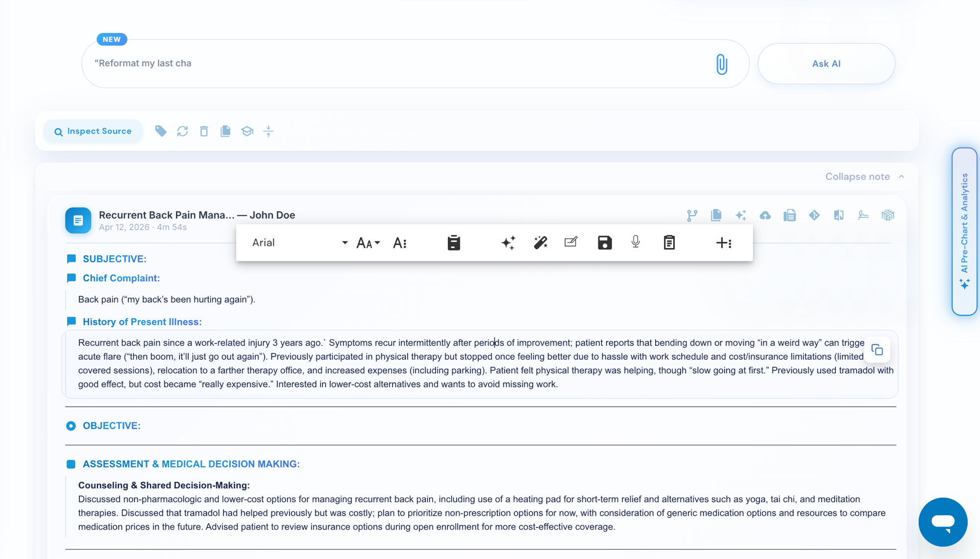Click the note date Apr 12, 2026 · 4m 54s
980x559 pixels.
143,227
